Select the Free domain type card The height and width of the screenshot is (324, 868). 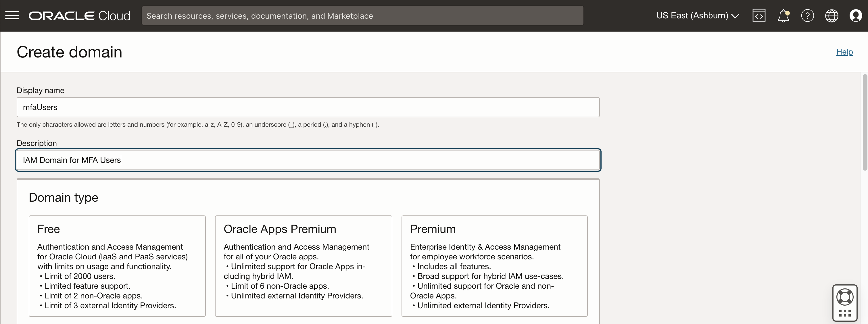[117, 266]
